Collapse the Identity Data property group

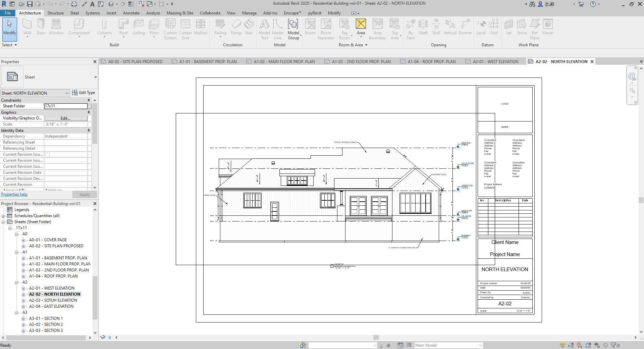(89, 131)
